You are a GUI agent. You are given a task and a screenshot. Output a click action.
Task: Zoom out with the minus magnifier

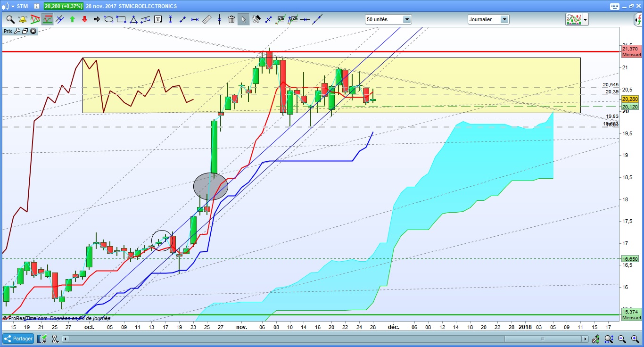pyautogui.click(x=622, y=339)
